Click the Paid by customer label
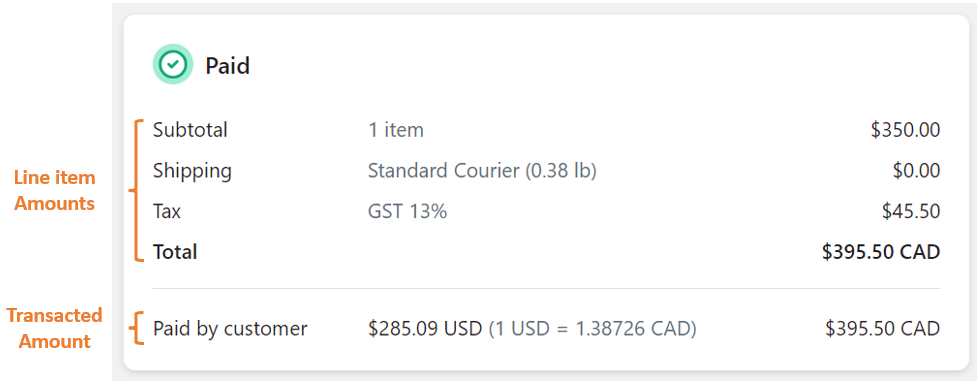The image size is (979, 383). (x=230, y=329)
